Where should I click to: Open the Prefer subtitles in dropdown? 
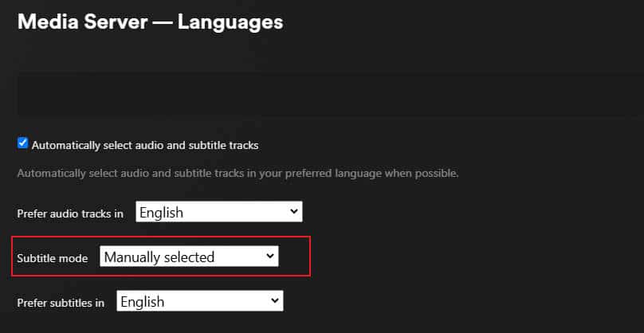coord(199,301)
